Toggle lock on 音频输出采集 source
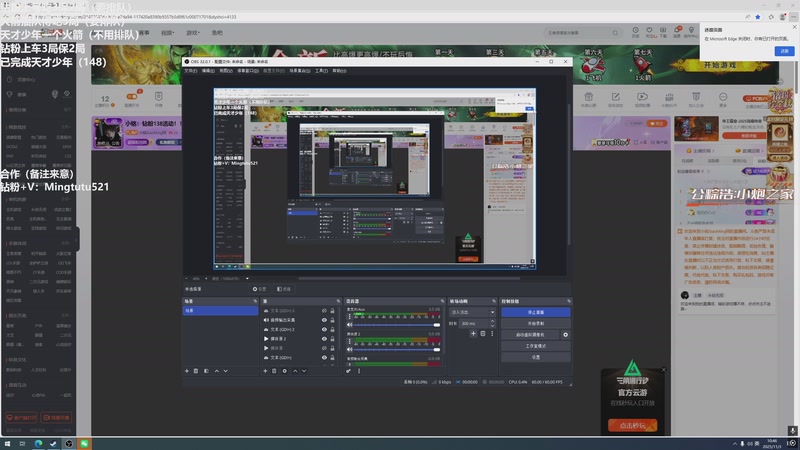The width and height of the screenshot is (800, 450). [333, 320]
